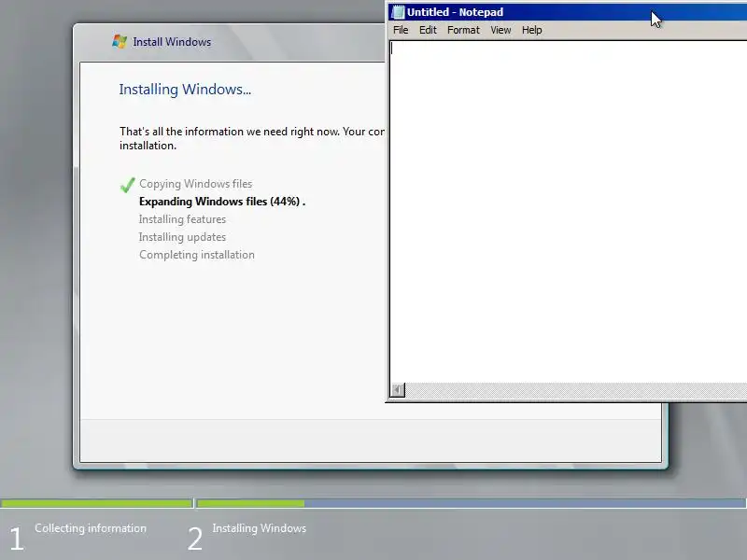Click the 'Installing Windows' stage label at the bottom

260,528
